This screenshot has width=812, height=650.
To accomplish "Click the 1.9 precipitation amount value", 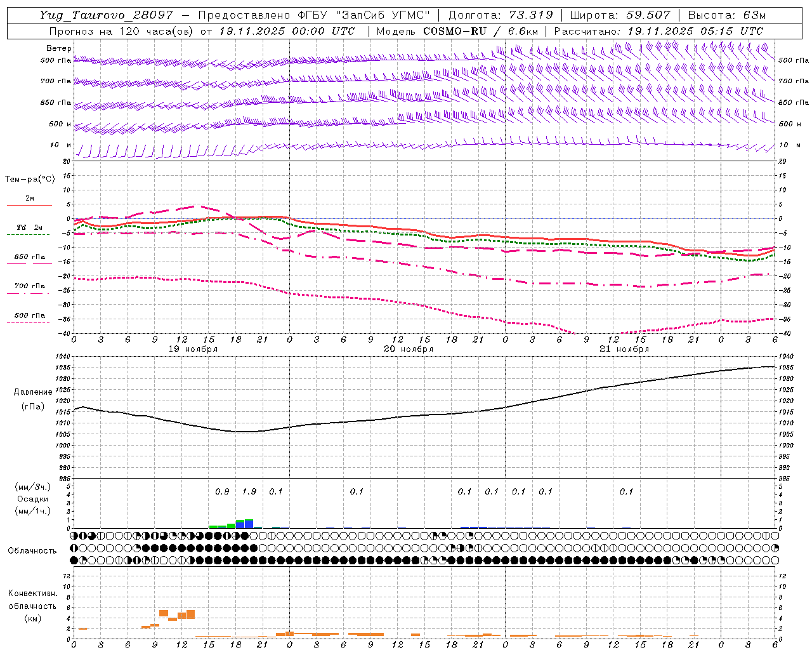I will 249,491.
